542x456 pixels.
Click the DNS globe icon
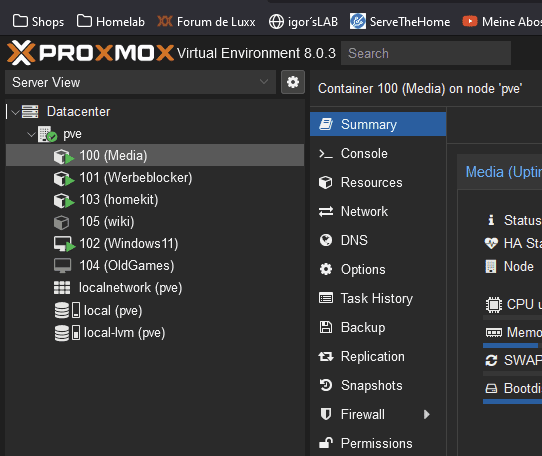pos(326,240)
